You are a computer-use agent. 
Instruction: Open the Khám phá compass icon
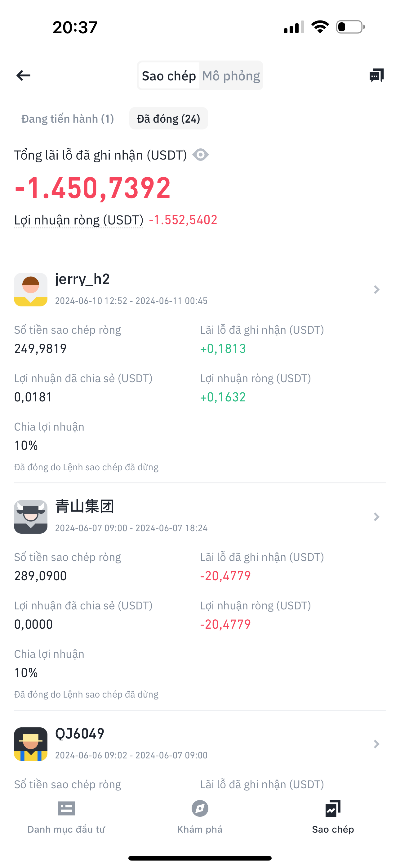pos(200,809)
